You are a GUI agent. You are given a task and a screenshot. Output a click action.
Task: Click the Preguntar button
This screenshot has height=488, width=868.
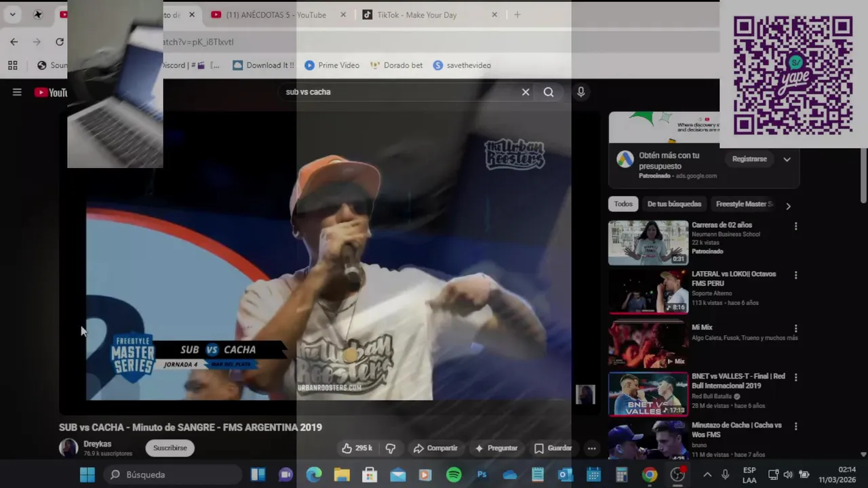coord(496,448)
